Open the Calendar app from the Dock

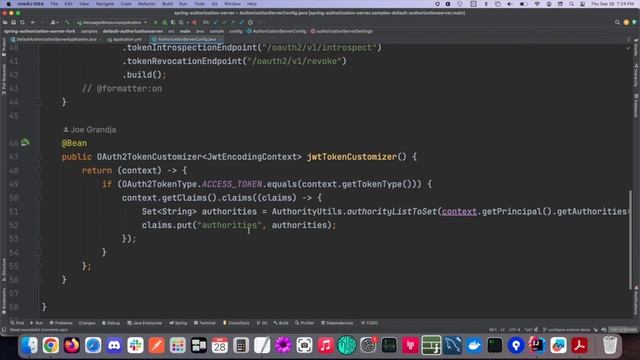click(220, 345)
